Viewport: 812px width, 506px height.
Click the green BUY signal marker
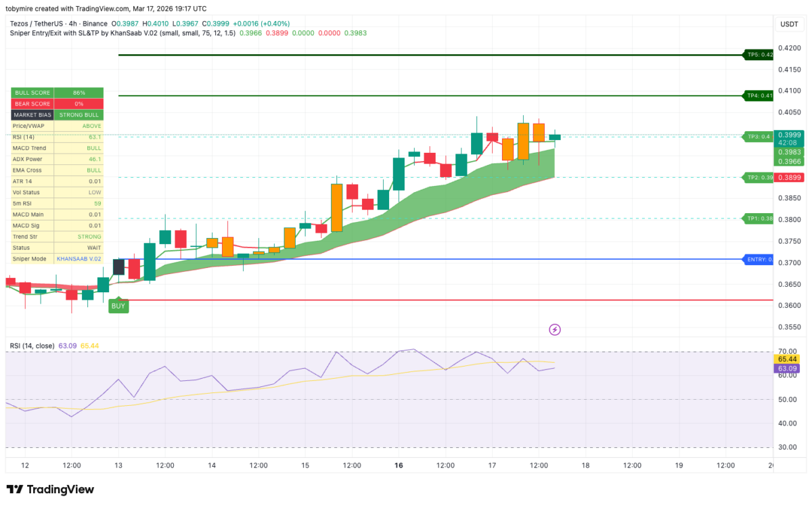[118, 305]
